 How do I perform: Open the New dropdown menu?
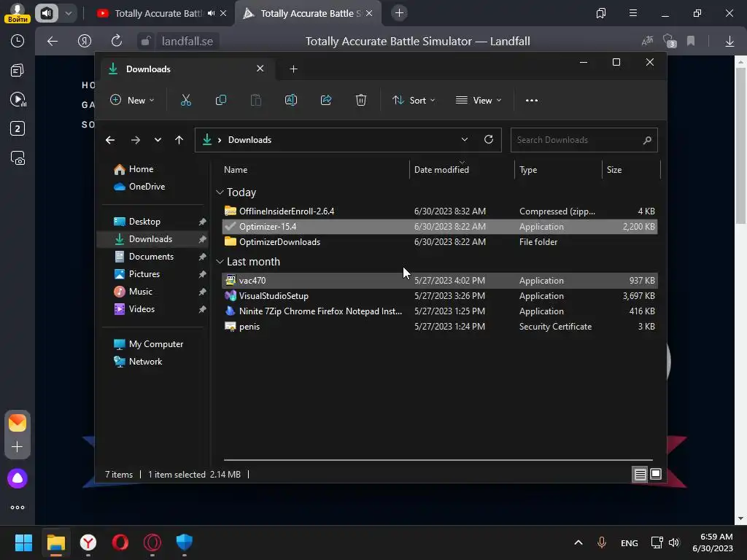point(132,101)
